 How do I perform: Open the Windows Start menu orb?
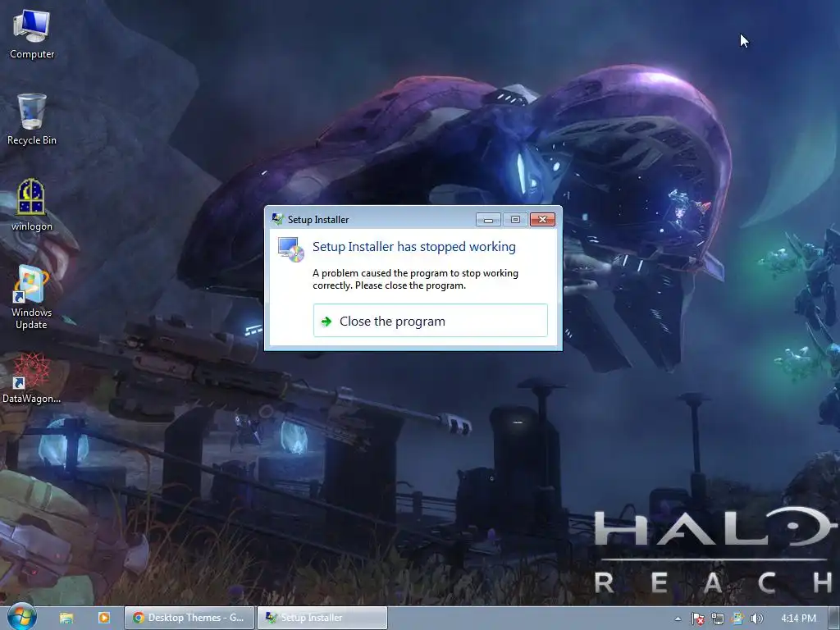[x=21, y=617]
